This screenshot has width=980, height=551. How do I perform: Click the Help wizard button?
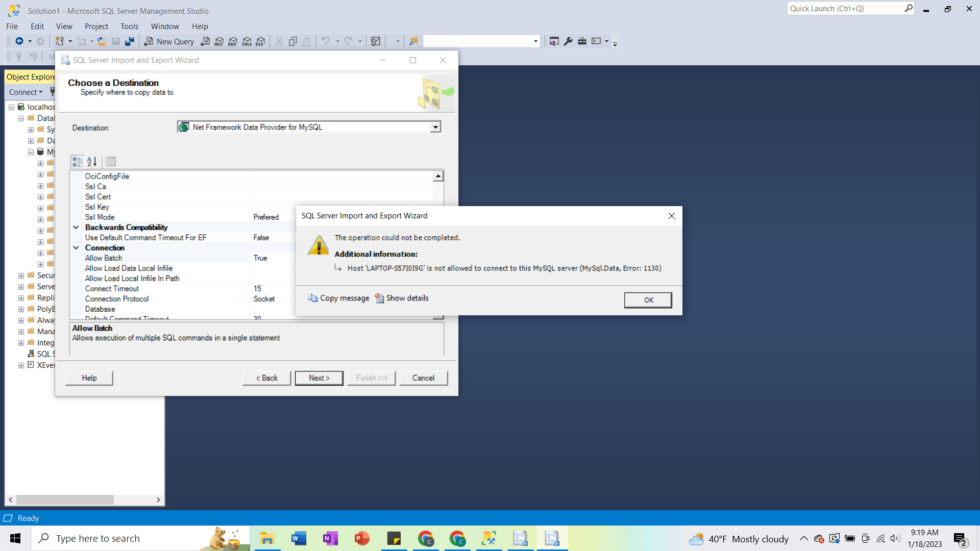89,378
